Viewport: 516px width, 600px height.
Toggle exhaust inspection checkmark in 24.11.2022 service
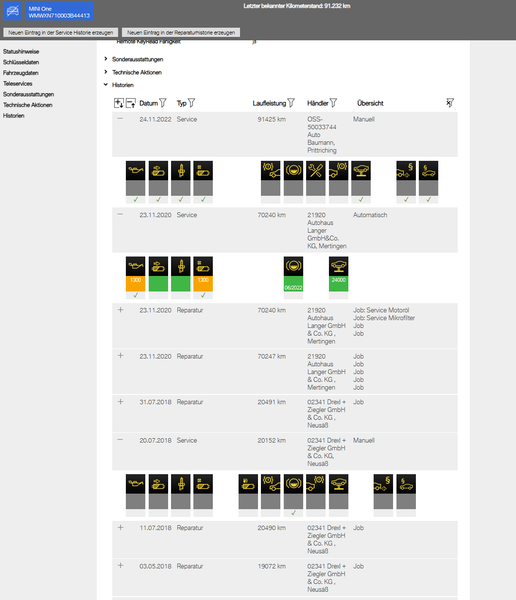pyautogui.click(x=406, y=199)
